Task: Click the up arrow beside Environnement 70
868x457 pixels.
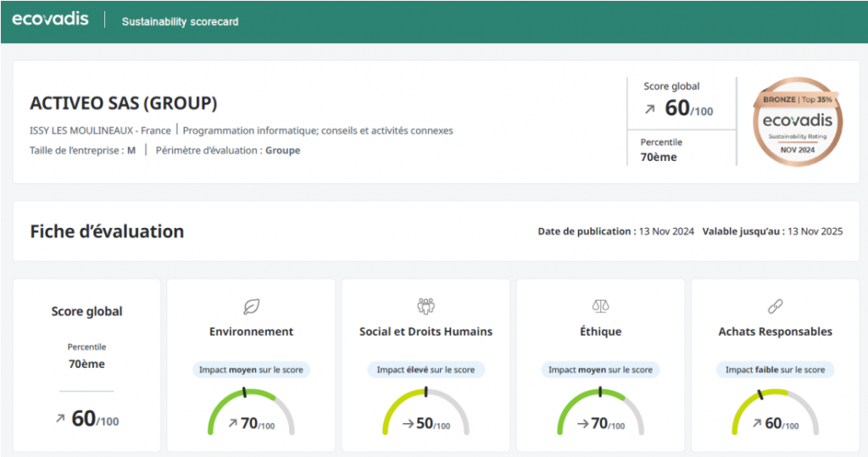Action: pos(233,423)
